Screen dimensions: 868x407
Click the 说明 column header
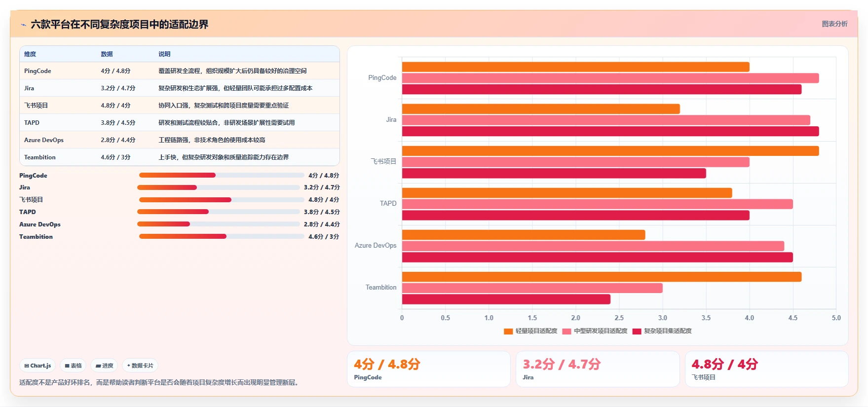164,54
